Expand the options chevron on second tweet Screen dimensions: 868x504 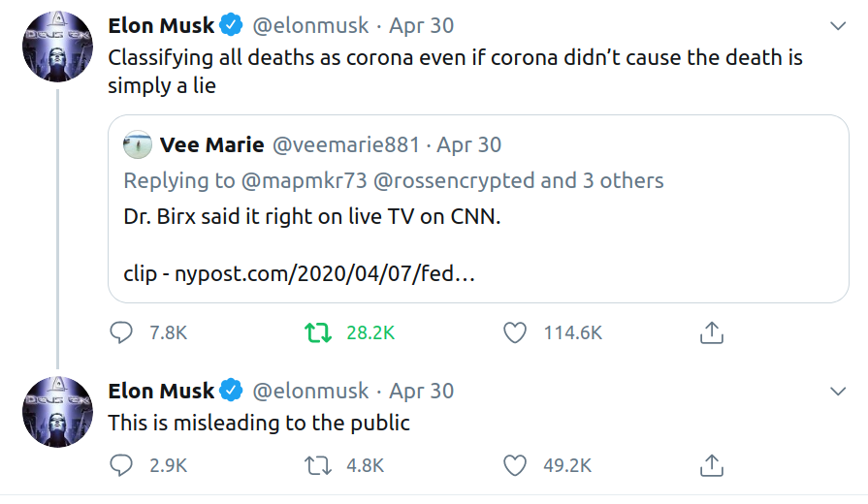coord(837,392)
